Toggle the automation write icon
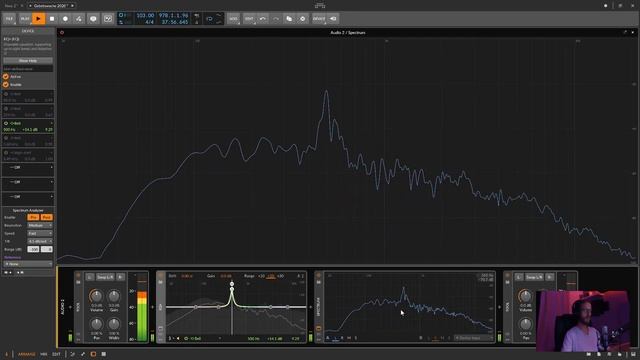This screenshot has width=640, height=360. tap(79, 18)
